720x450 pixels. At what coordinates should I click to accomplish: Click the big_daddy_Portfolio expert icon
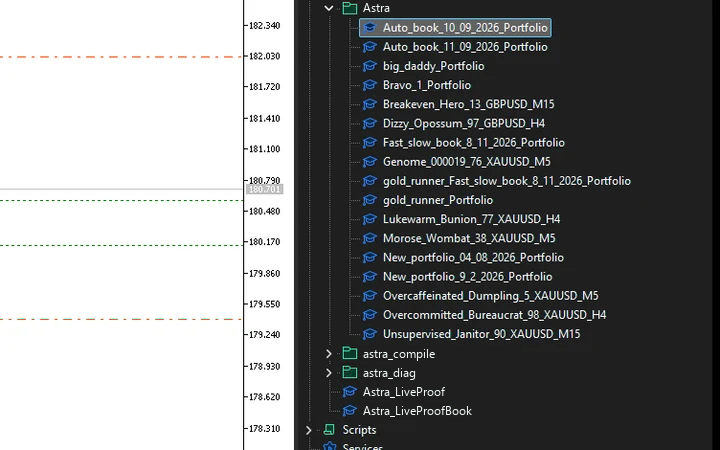[370, 66]
